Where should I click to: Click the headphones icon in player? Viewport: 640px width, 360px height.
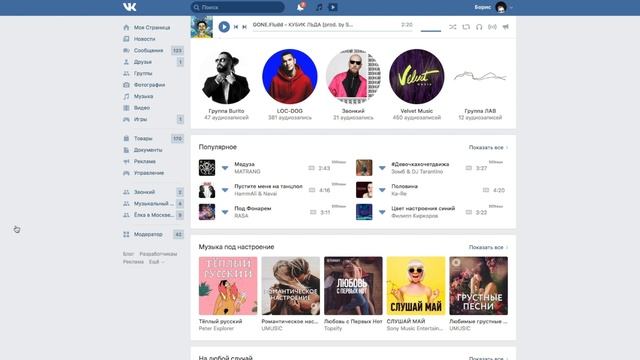(479, 27)
